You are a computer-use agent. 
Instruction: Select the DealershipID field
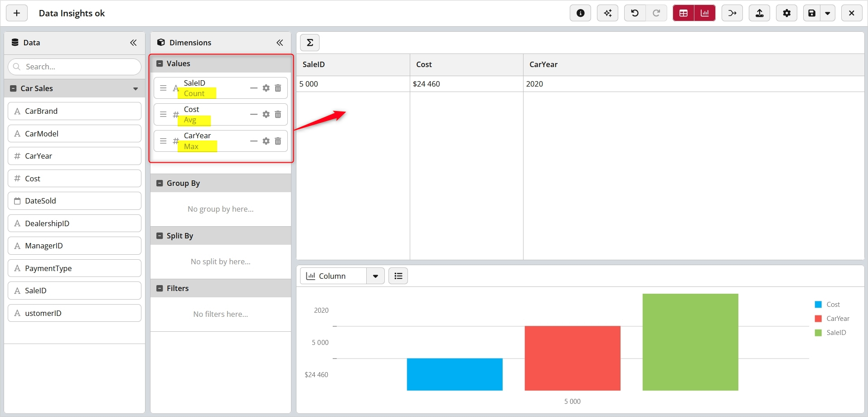tap(74, 223)
